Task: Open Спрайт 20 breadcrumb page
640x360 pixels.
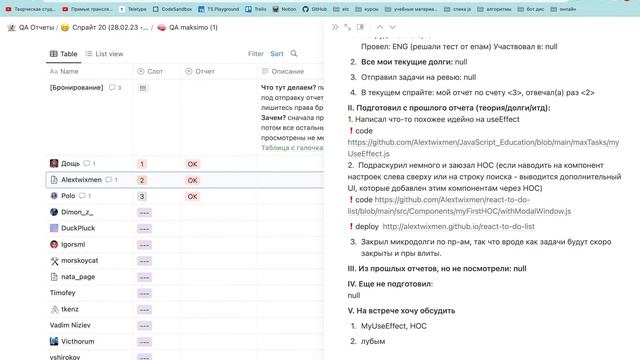Action: 104,27
